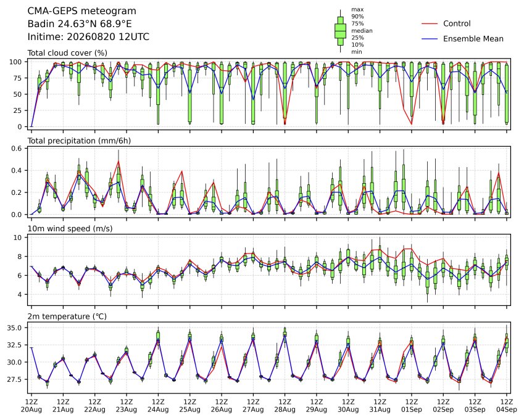524x420 pixels.
Task: Click the 100 tick on cloud cover axis
Action: 15,62
